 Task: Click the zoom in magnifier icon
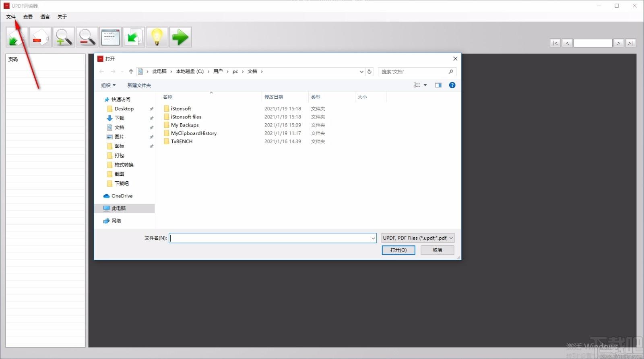(x=64, y=37)
